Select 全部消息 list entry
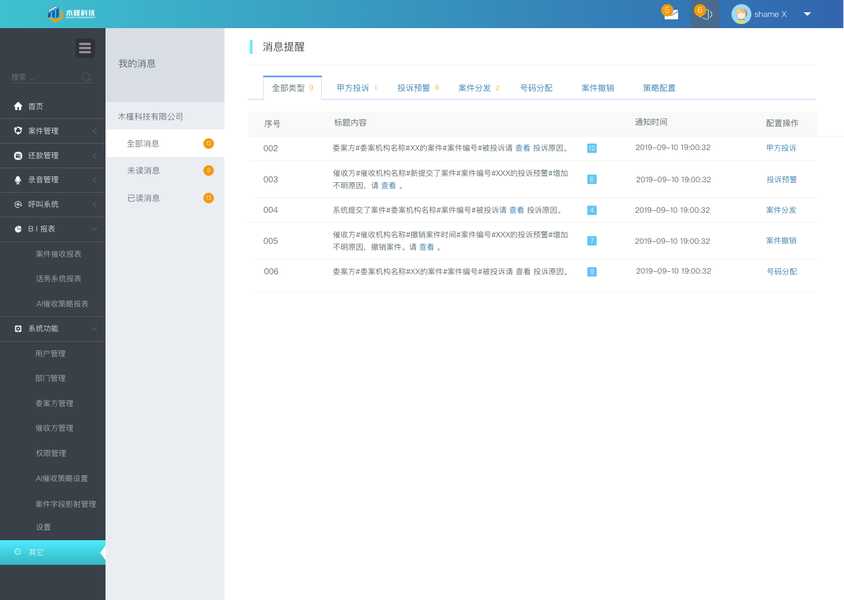This screenshot has height=600, width=844. click(165, 144)
